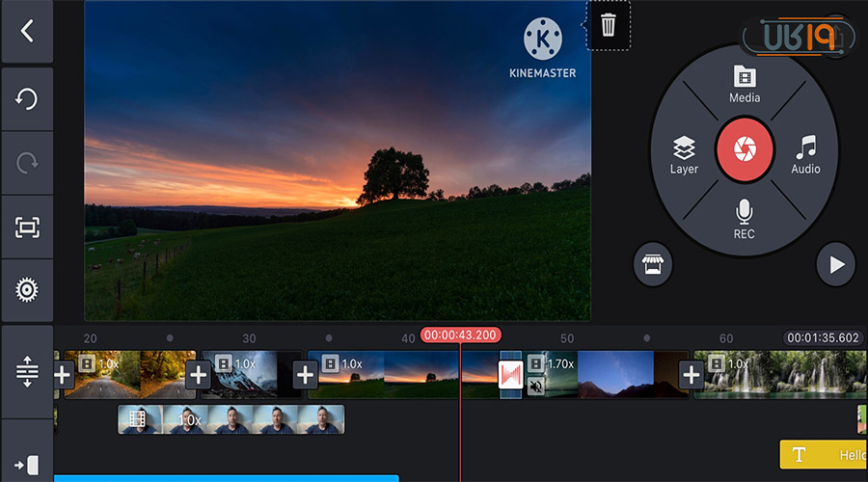The height and width of the screenshot is (482, 868).
Task: Jump to timeline start icon
Action: pos(27,465)
